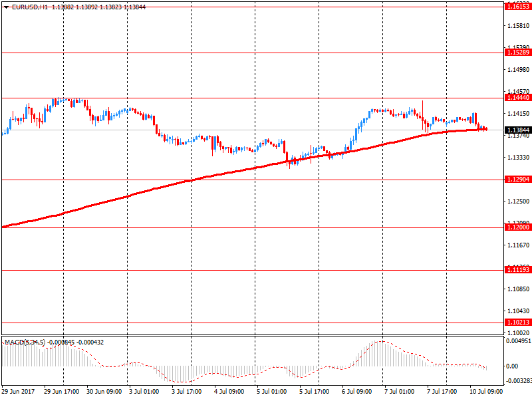Click the 7 Jul 17:00 time label
Image resolution: width=532 pixels, height=399 pixels.
(442, 392)
